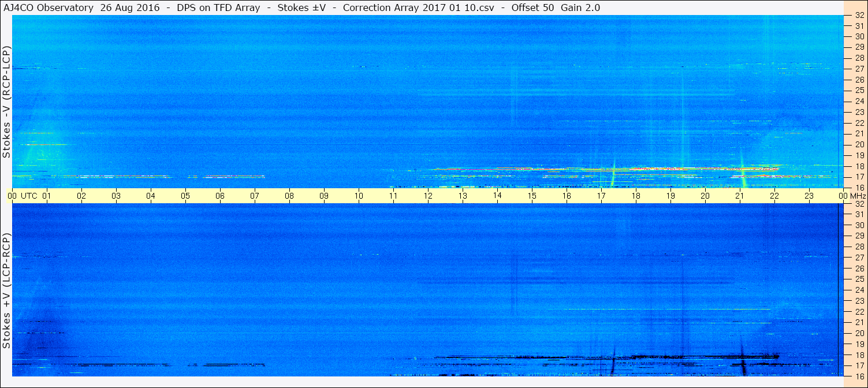Click 31 MHz label of upper Stokes -V panel

(x=859, y=26)
